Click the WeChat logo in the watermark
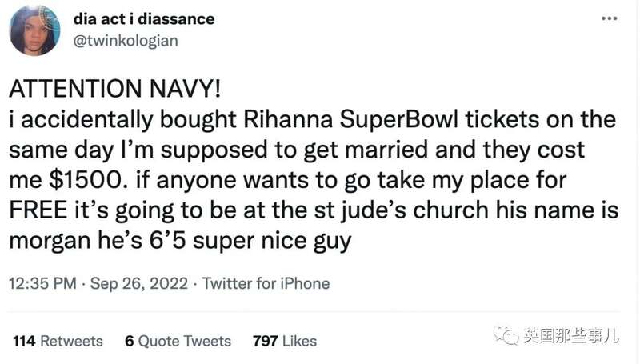The height and width of the screenshot is (364, 640). tap(506, 336)
